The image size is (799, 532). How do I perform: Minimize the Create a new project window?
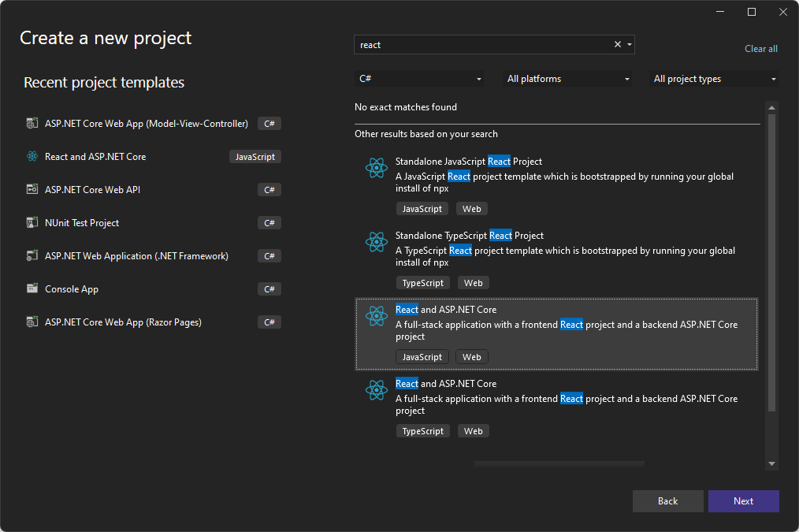[720, 12]
